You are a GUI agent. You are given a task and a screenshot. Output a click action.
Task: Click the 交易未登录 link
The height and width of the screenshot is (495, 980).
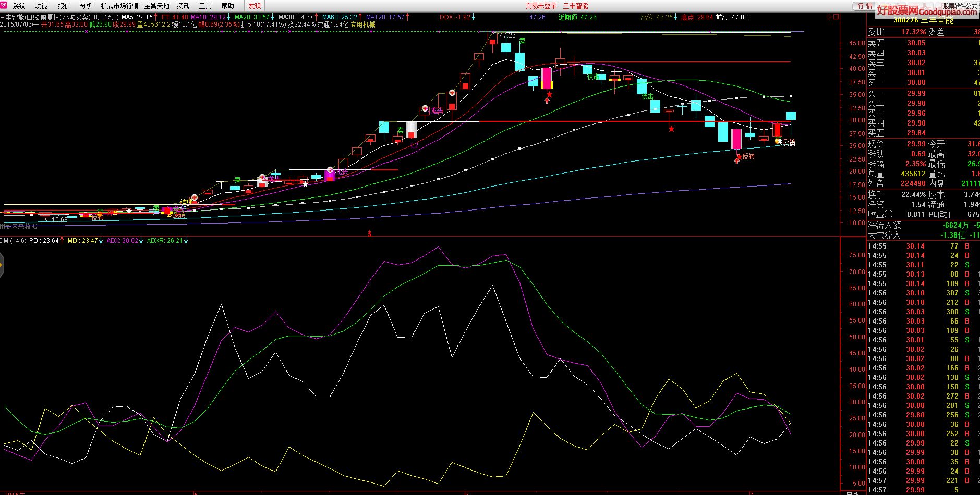541,6
